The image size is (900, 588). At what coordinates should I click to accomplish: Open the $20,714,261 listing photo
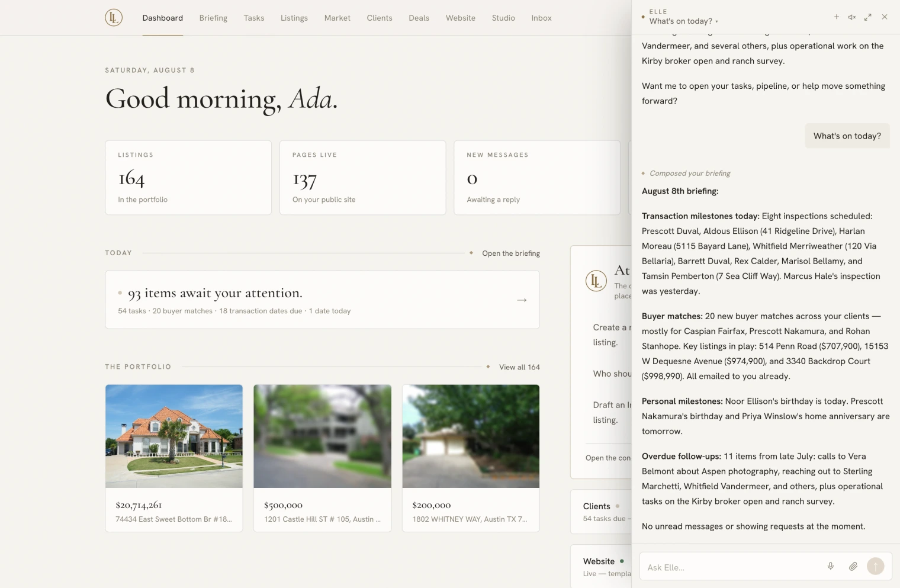tap(174, 436)
